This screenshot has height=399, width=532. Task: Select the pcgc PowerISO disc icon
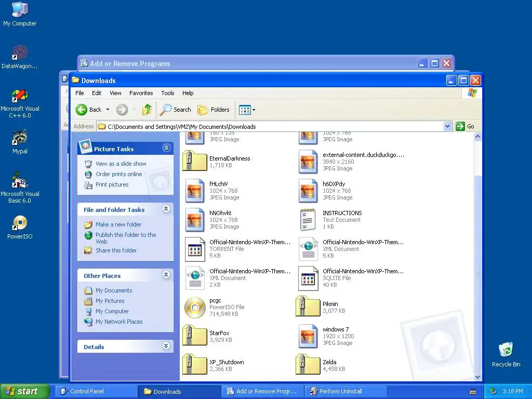pyautogui.click(x=195, y=308)
